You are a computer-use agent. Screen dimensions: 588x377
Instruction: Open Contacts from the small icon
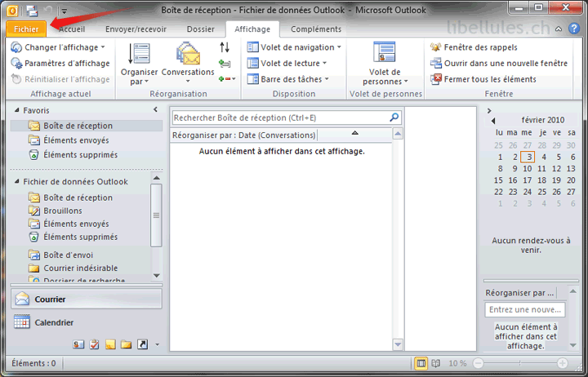pos(78,344)
